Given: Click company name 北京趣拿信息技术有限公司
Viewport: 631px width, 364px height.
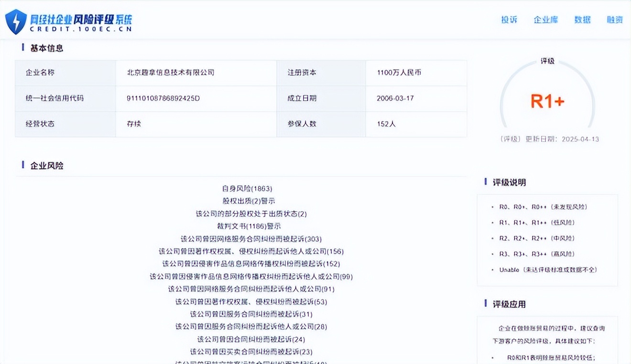Looking at the screenshot, I should 171,73.
